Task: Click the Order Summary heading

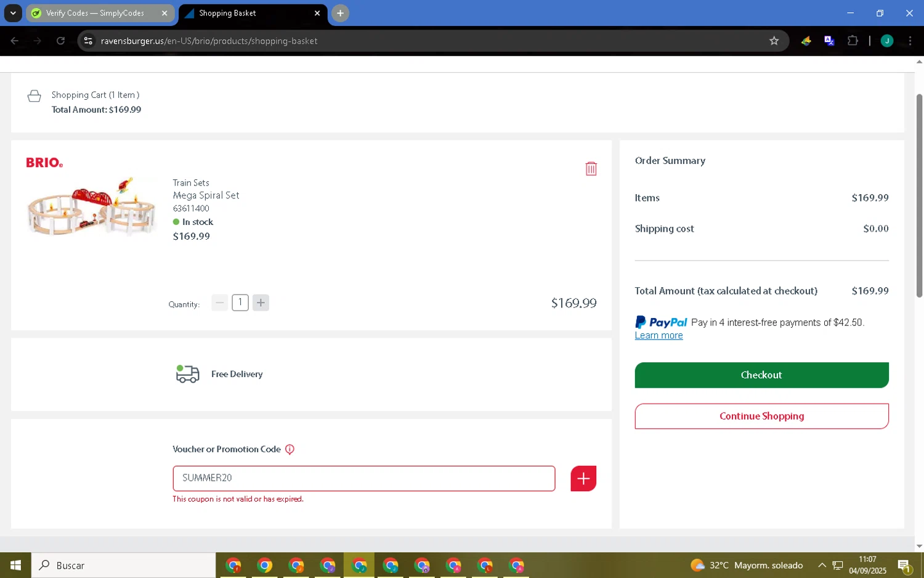Action: [x=670, y=161]
